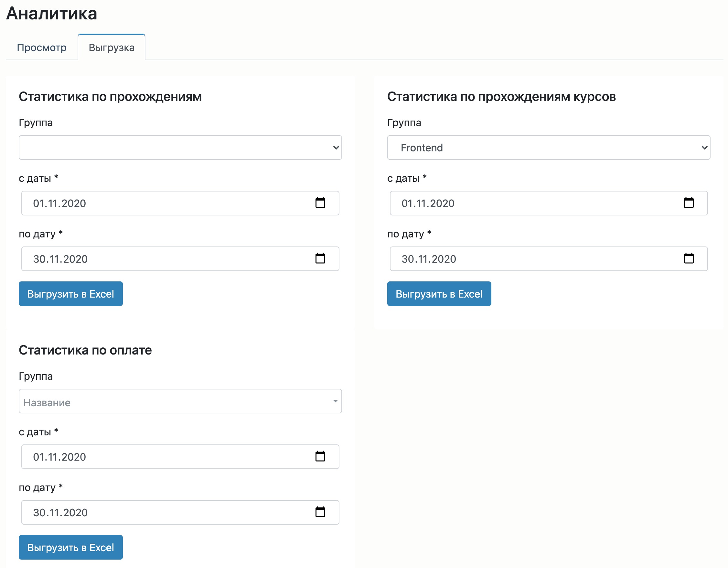
Task: Select the Выгрузка tab
Action: [x=111, y=47]
